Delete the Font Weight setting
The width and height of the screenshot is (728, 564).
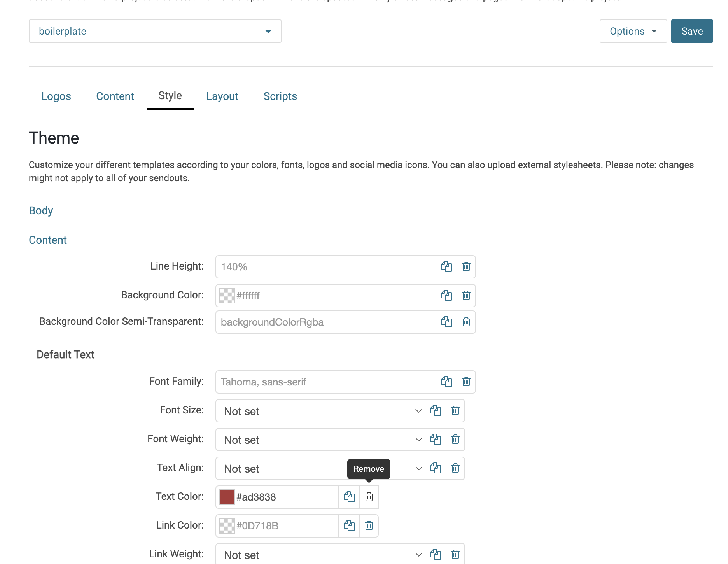click(x=455, y=440)
